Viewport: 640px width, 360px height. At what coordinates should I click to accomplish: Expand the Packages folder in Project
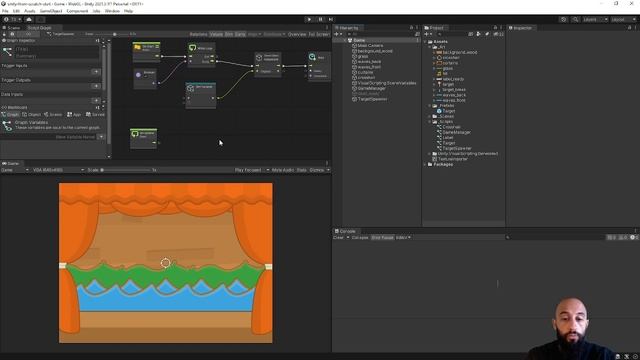point(425,164)
